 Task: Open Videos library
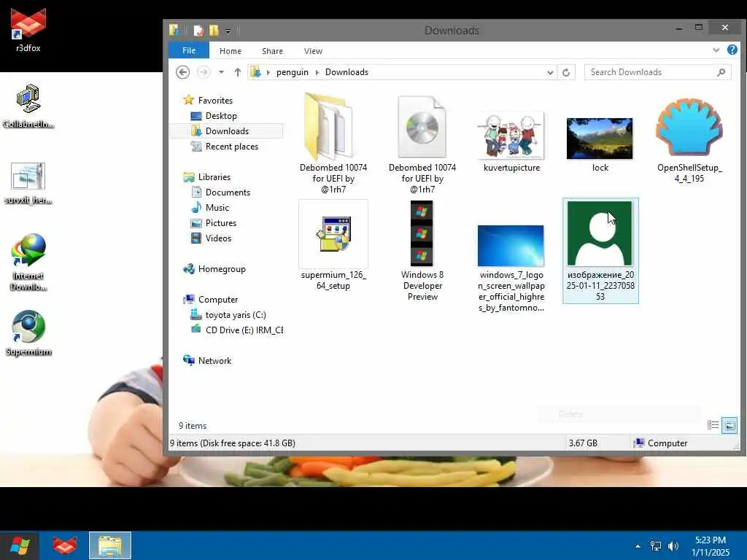point(218,238)
